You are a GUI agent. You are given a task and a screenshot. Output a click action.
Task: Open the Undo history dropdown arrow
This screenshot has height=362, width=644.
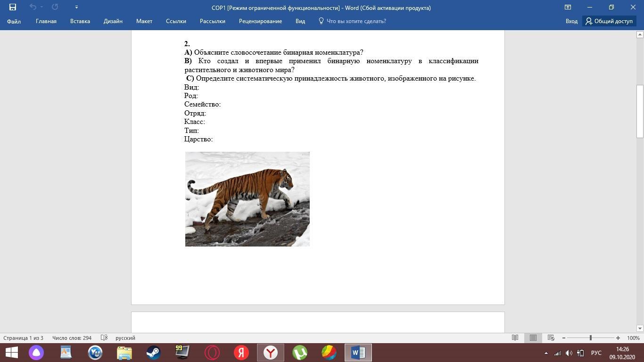click(x=42, y=7)
